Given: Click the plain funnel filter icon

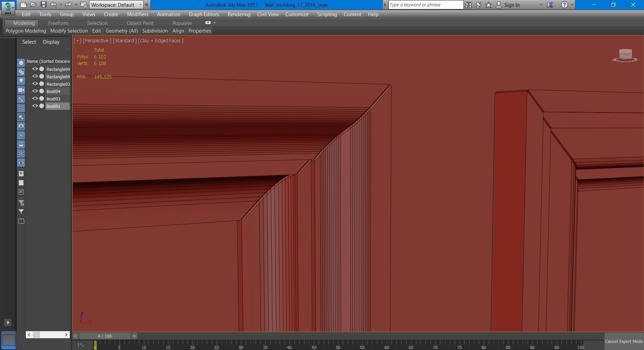Looking at the screenshot, I should click(x=21, y=212).
